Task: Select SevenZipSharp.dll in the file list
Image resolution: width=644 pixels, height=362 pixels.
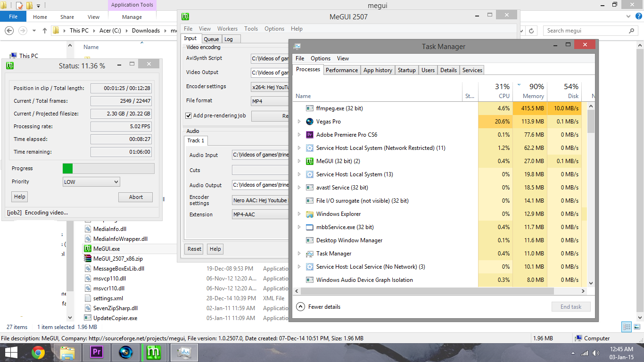Action: click(116, 308)
